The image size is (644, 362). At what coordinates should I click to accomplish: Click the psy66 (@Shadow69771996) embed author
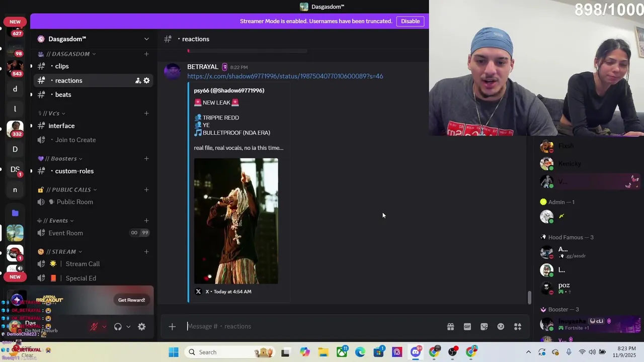pyautogui.click(x=229, y=90)
